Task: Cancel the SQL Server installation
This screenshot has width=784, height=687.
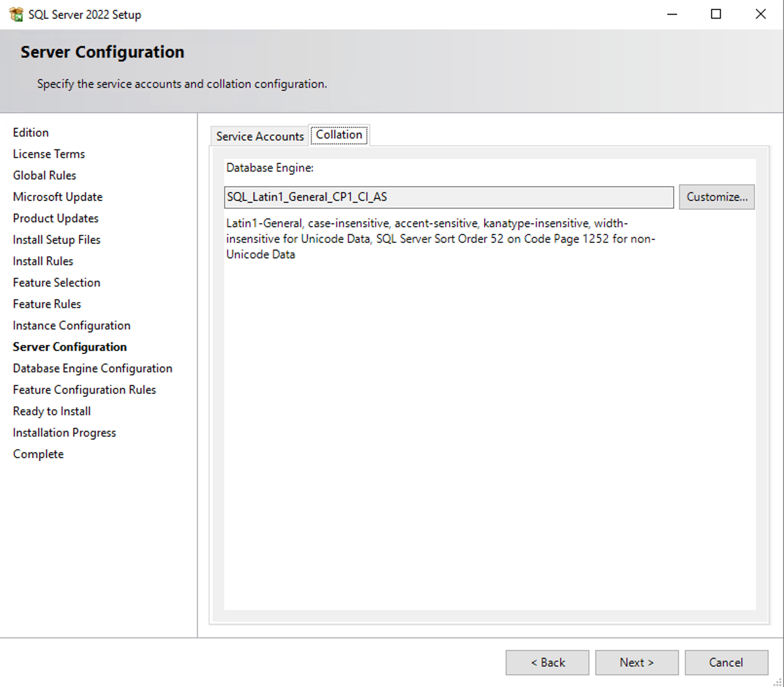Action: [726, 662]
